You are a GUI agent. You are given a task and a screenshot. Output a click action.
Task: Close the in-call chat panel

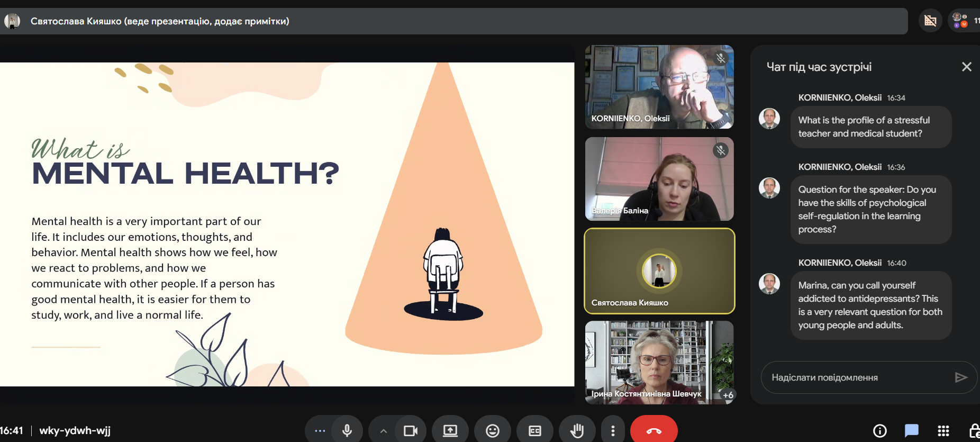click(966, 67)
